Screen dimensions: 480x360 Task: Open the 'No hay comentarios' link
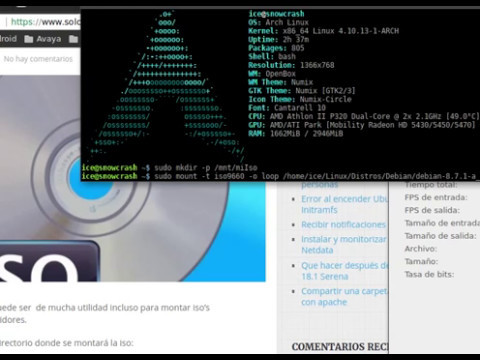click(38, 59)
